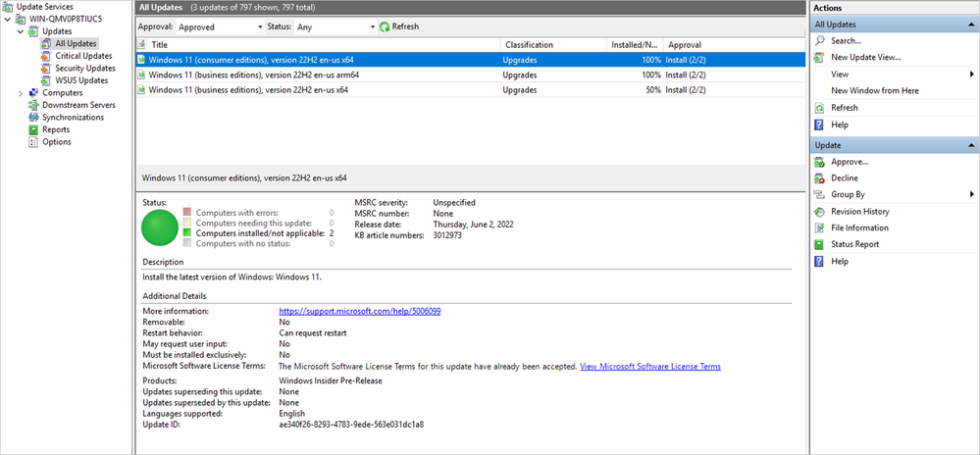This screenshot has height=455, width=980.
Task: Click the Decline icon in Actions
Action: tap(819, 178)
